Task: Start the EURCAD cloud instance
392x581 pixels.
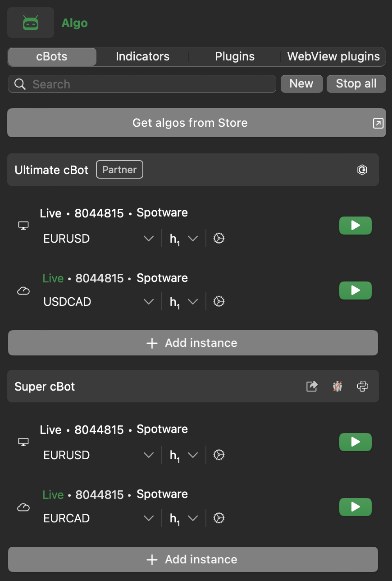Action: (355, 507)
